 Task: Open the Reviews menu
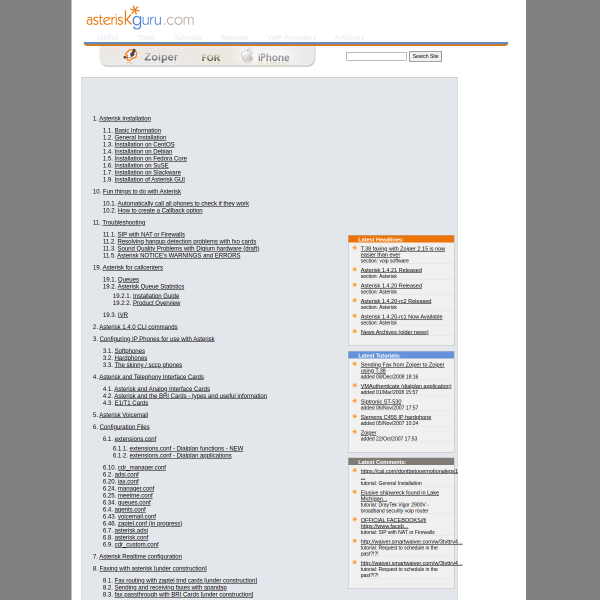235,38
